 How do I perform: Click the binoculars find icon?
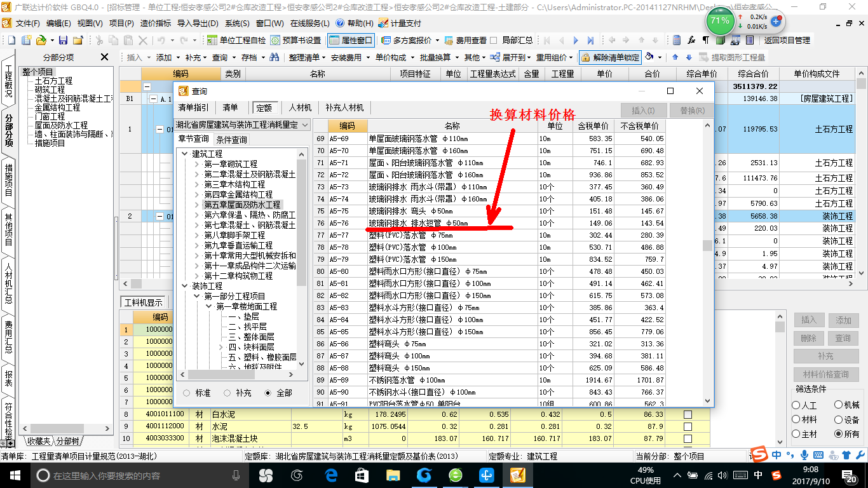tap(275, 57)
